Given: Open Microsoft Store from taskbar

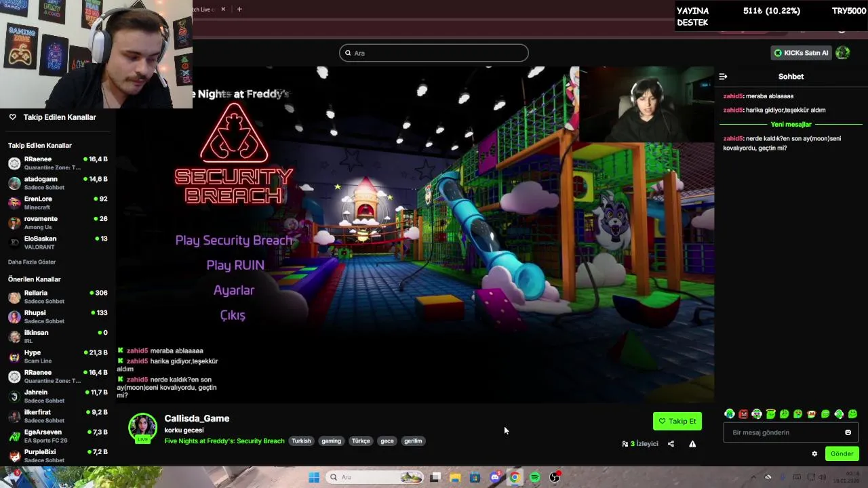Looking at the screenshot, I should coord(475,477).
